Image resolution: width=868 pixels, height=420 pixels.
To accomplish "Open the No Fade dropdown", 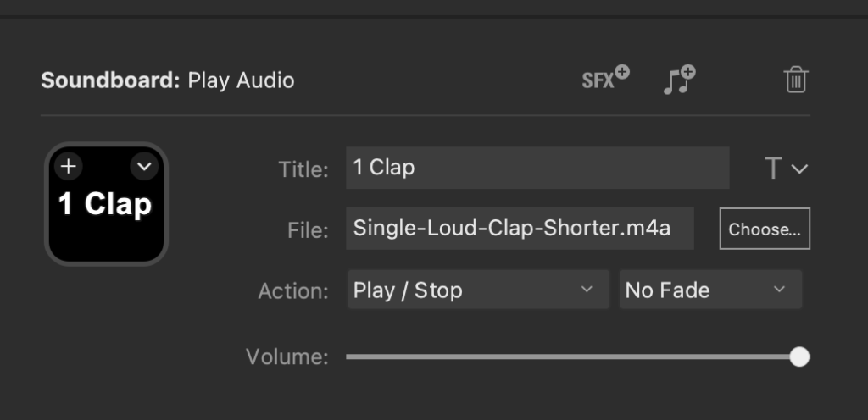I will (x=710, y=290).
